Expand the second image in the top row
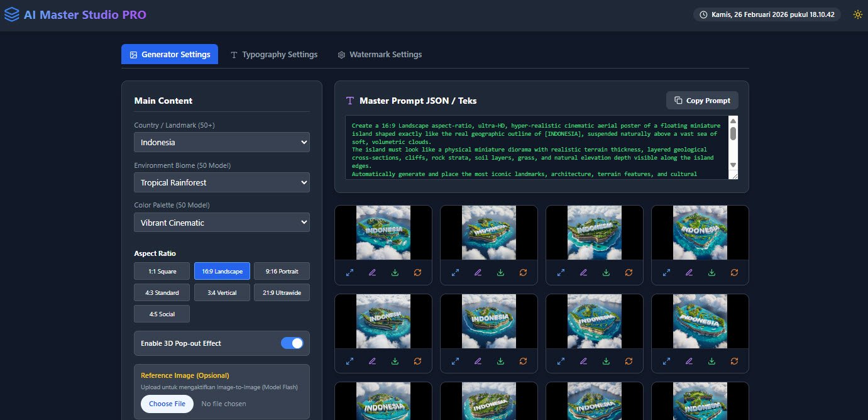Screen dimensions: 868x420 (456, 272)
